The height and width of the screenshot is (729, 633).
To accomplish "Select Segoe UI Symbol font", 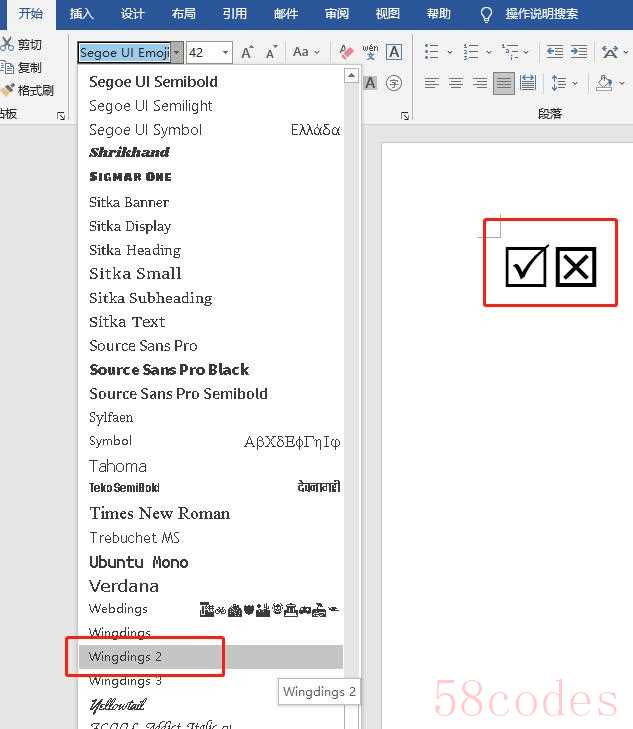I will [211, 130].
